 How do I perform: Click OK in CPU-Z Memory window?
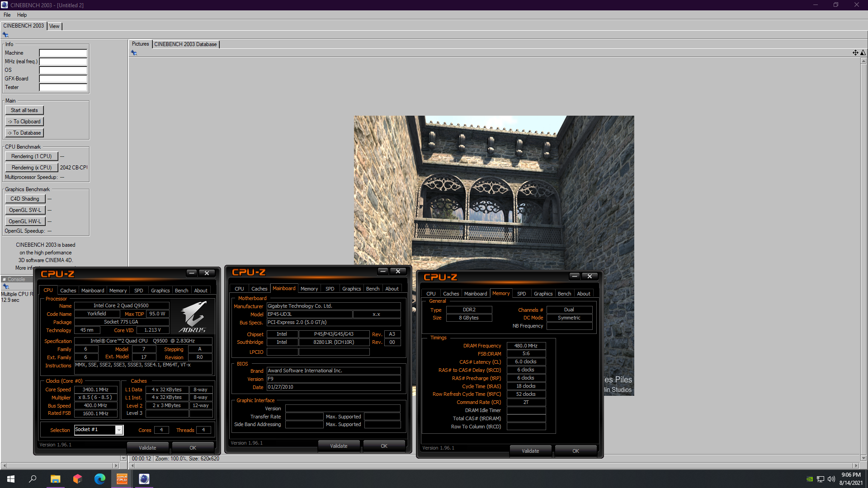pyautogui.click(x=576, y=451)
